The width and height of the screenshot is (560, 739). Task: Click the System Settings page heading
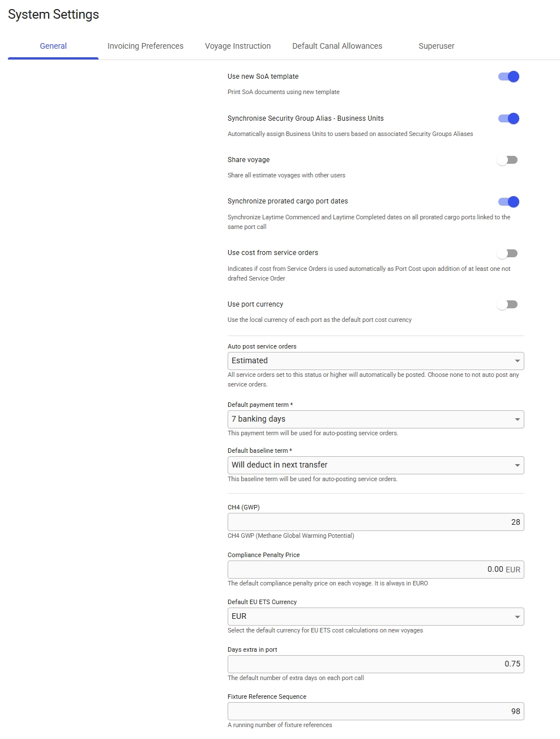click(54, 15)
